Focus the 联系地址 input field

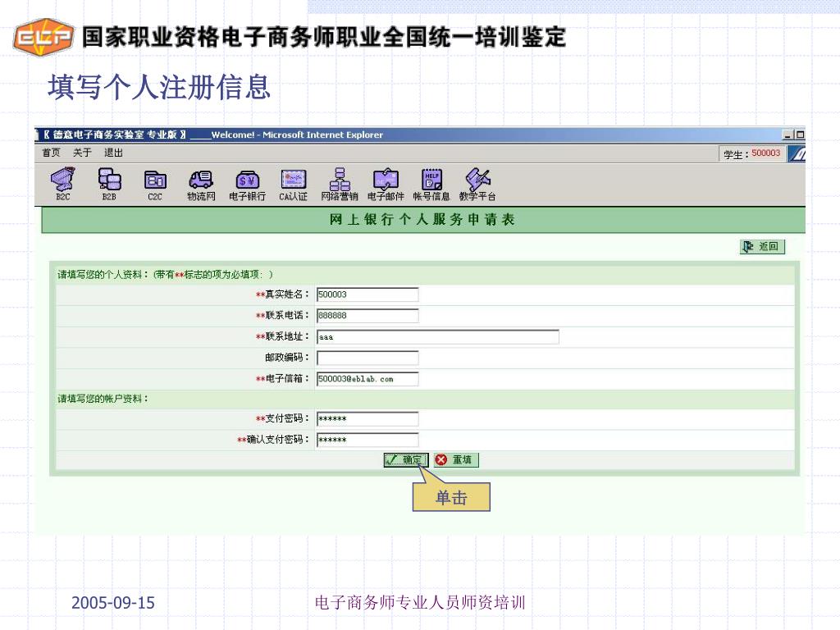438,336
